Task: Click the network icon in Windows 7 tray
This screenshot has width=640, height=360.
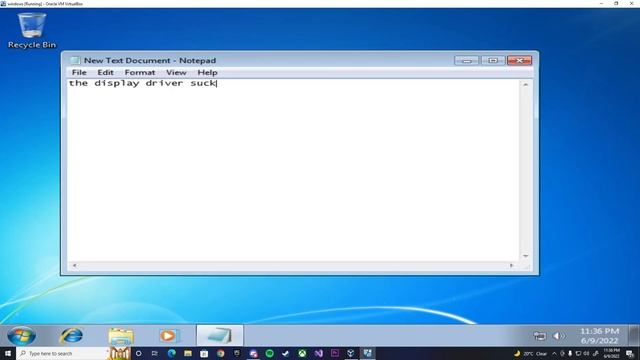Action: [540, 336]
